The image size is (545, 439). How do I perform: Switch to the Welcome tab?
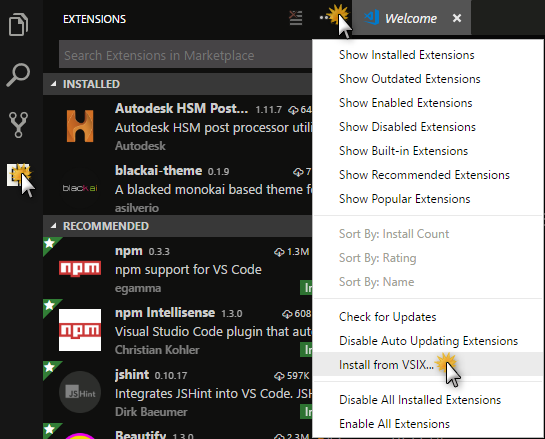[x=411, y=18]
